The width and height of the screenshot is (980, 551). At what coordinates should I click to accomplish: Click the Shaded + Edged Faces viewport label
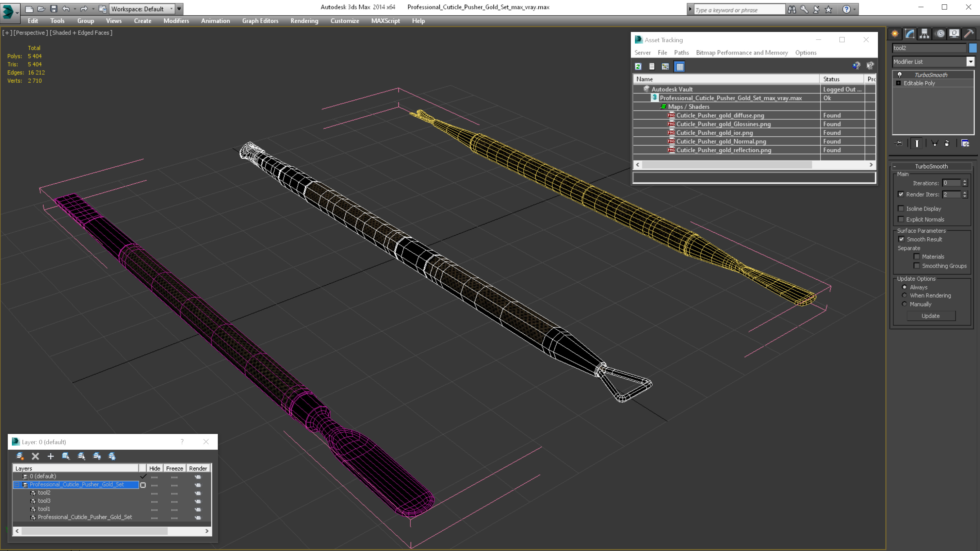pyautogui.click(x=81, y=33)
